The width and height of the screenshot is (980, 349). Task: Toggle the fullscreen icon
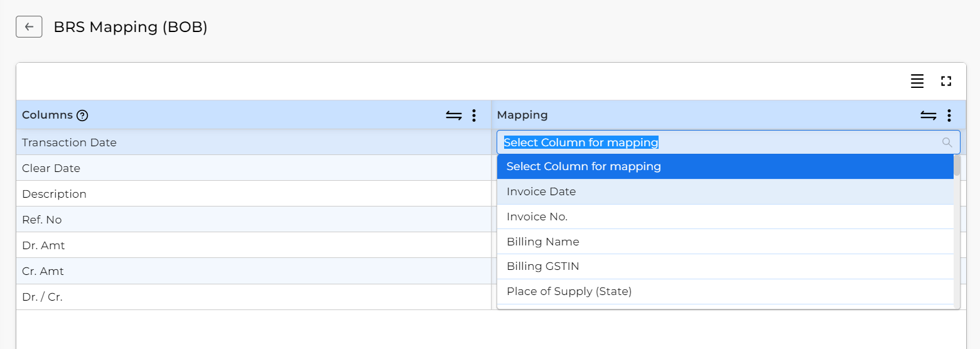tap(946, 81)
